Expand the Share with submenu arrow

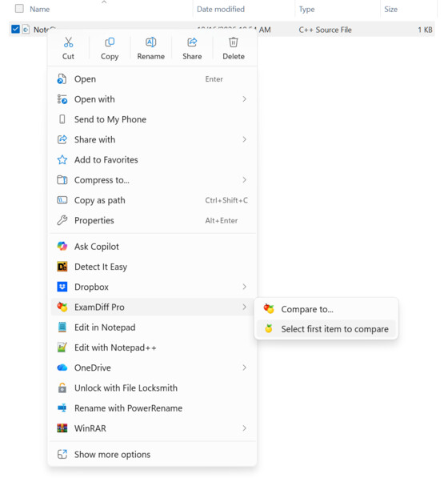(x=245, y=139)
